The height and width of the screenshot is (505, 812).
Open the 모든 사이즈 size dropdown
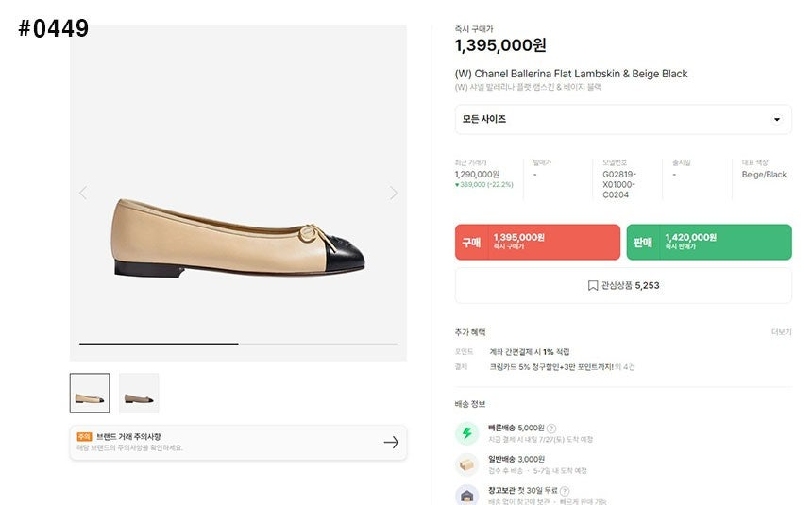point(623,119)
